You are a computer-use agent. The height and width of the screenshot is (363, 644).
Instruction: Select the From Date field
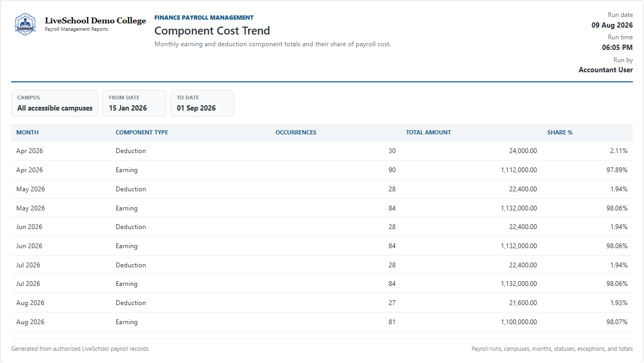click(134, 103)
